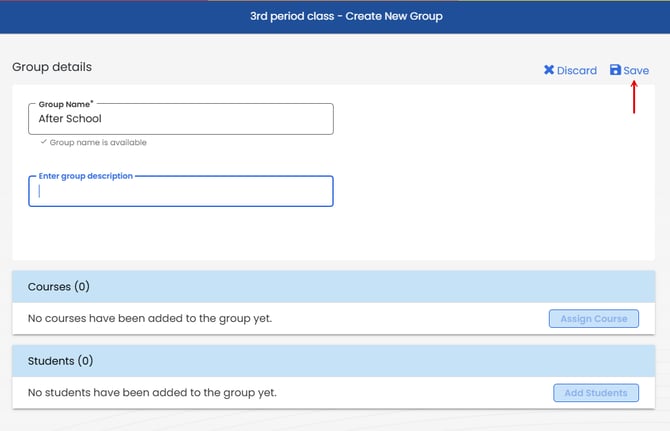Click the Discard X icon
670x431 pixels.
click(549, 70)
